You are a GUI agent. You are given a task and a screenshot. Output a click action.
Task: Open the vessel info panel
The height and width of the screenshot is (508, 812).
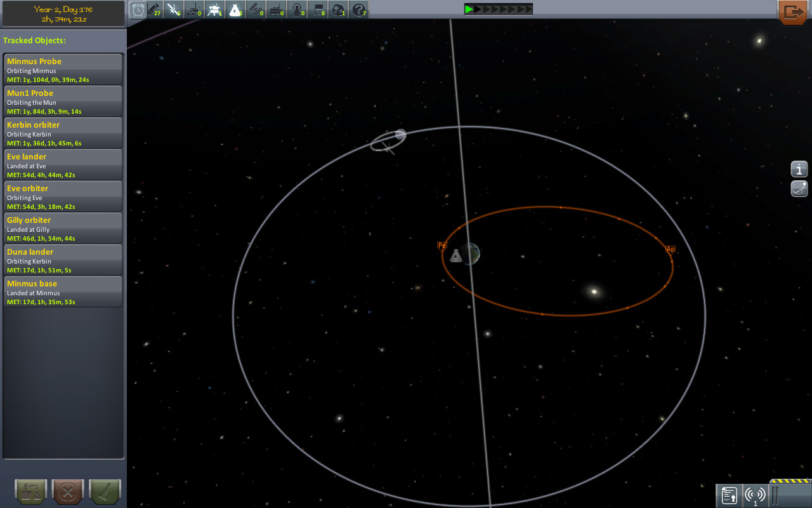(x=799, y=169)
